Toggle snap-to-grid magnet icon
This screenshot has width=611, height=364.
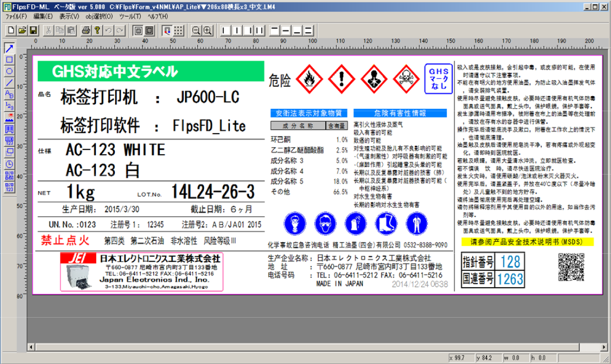point(167,30)
